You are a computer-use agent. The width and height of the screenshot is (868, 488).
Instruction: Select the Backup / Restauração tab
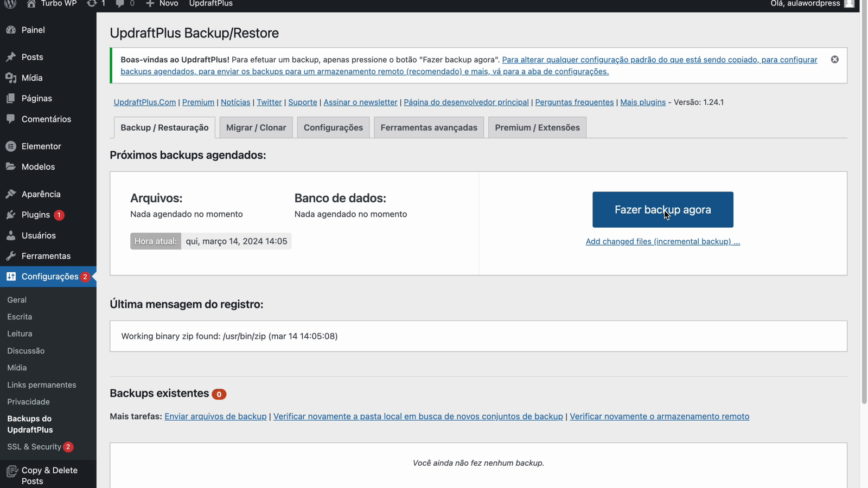[164, 127]
